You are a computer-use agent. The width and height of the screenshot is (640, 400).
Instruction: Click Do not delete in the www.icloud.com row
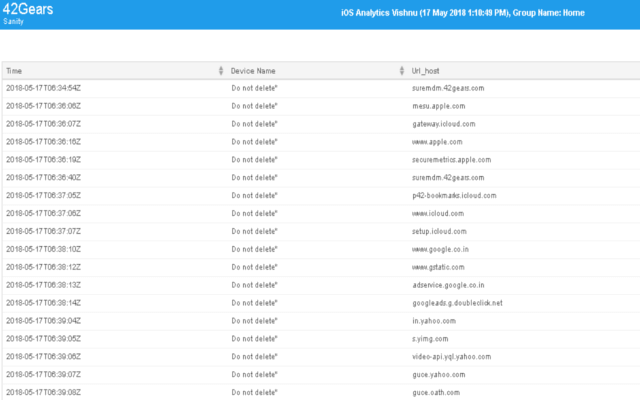coord(254,213)
